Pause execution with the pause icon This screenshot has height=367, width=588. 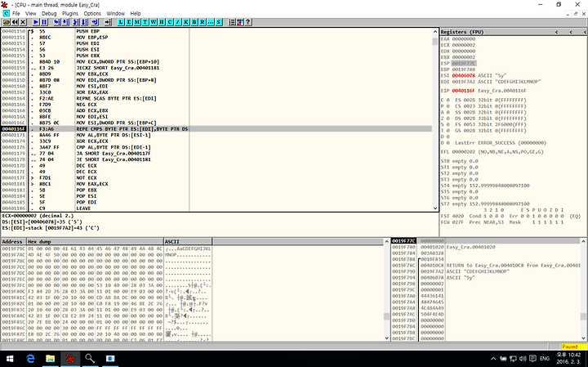click(x=44, y=22)
